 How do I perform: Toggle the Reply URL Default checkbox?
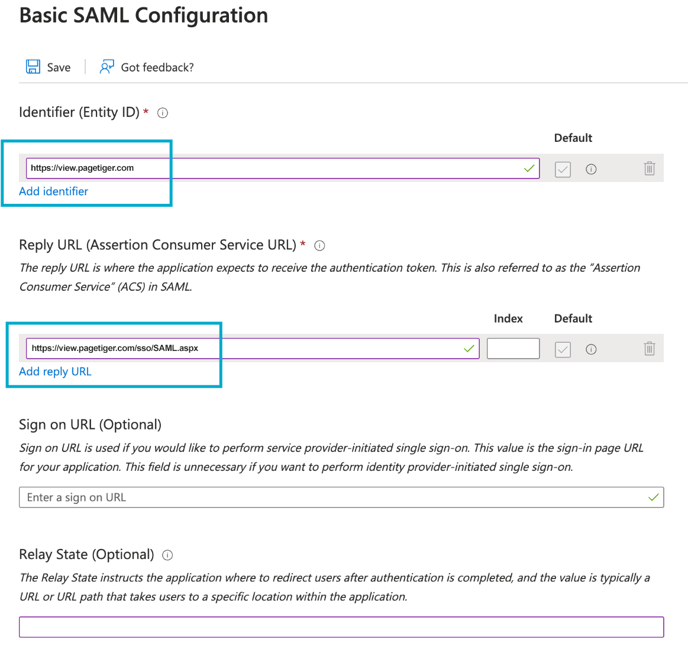[563, 349]
